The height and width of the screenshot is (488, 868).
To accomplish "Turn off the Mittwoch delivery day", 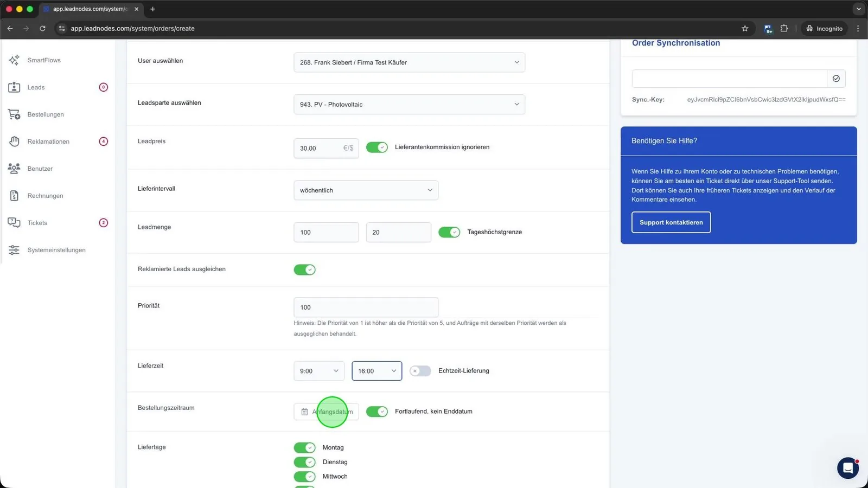I will (304, 477).
